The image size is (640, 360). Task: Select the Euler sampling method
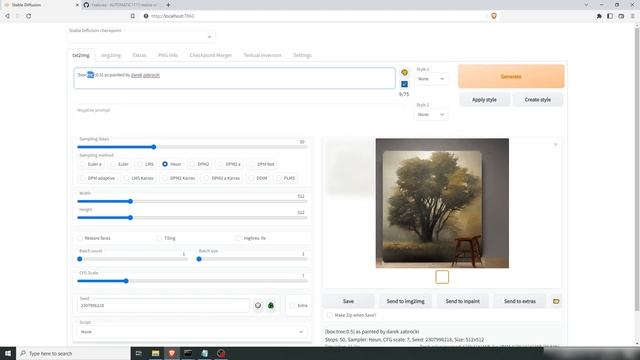coord(120,164)
